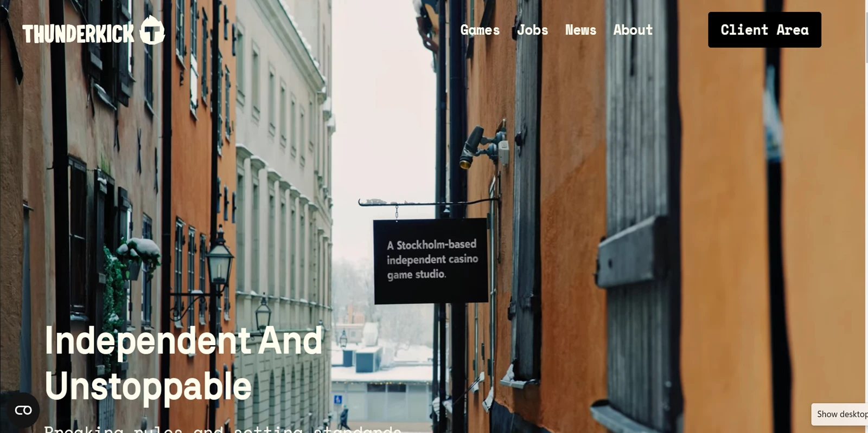Navigate to the About page
This screenshot has height=433, width=868.
[633, 30]
